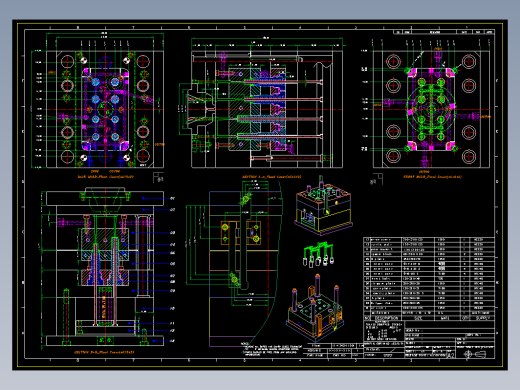520x390 pixels.
Task: Click the tolerance notes block beside title block
Action: coord(384,331)
